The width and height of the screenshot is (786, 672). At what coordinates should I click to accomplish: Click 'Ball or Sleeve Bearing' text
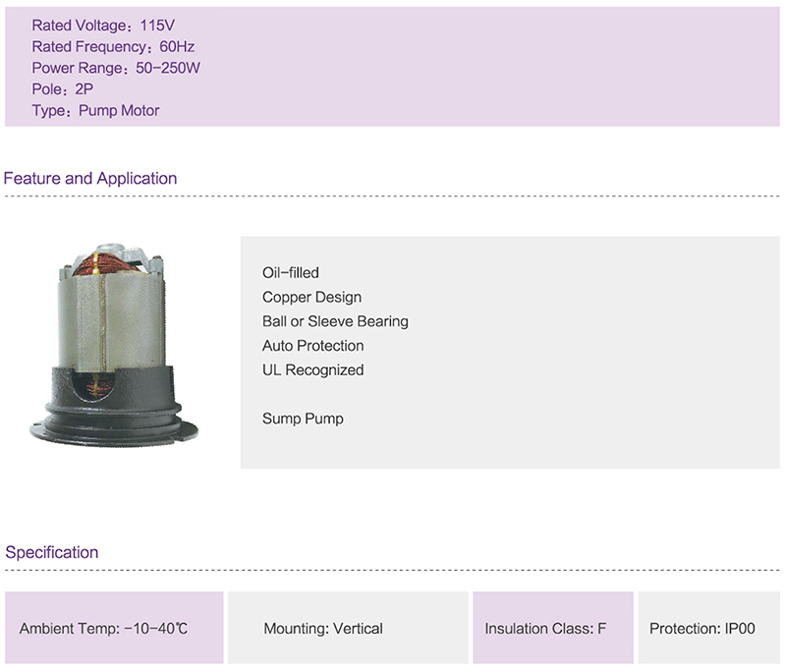[x=335, y=321]
